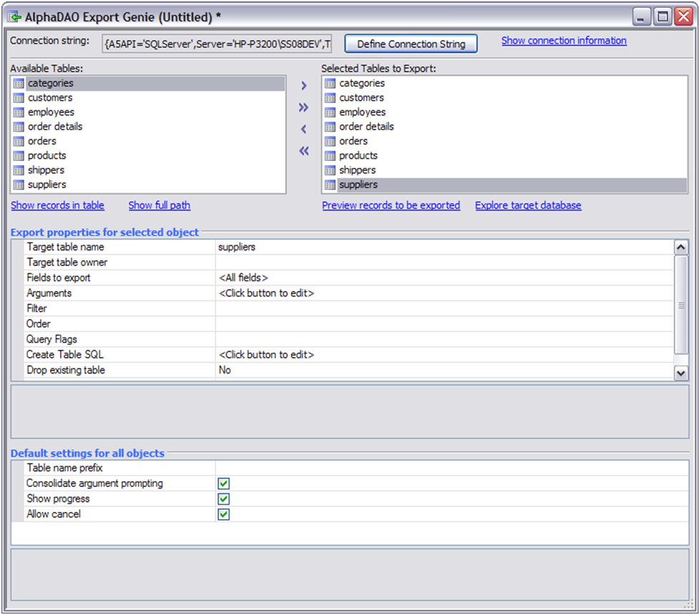The height and width of the screenshot is (615, 700).
Task: Click the Target table name value suppliers
Action: 445,247
